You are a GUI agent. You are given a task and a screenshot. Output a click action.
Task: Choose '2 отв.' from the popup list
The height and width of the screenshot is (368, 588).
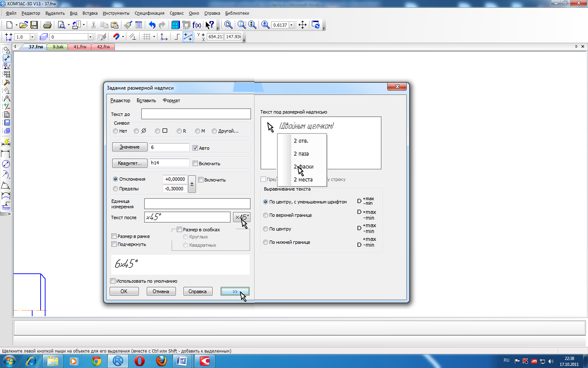(x=301, y=141)
